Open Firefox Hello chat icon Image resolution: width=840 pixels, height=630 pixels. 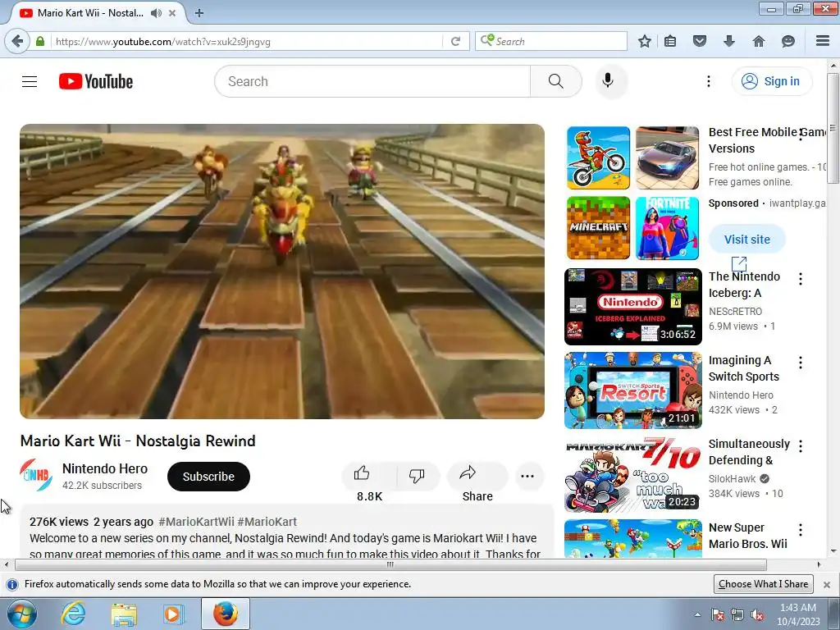(788, 41)
